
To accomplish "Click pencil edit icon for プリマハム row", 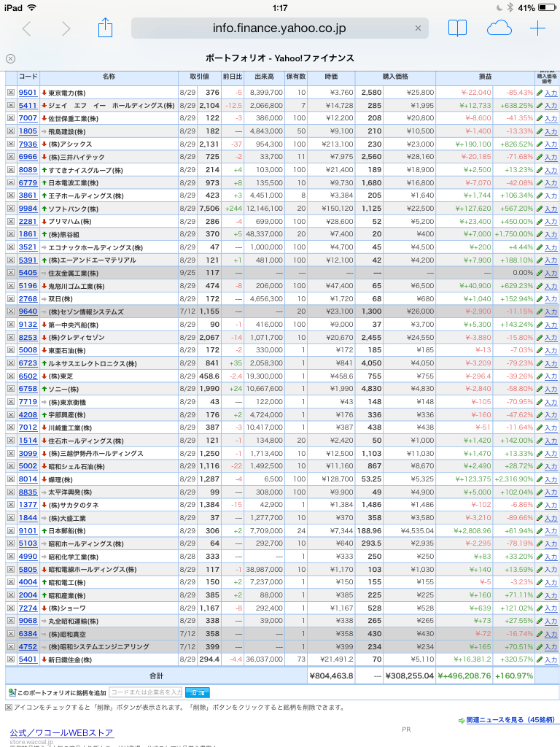I will pos(540,222).
